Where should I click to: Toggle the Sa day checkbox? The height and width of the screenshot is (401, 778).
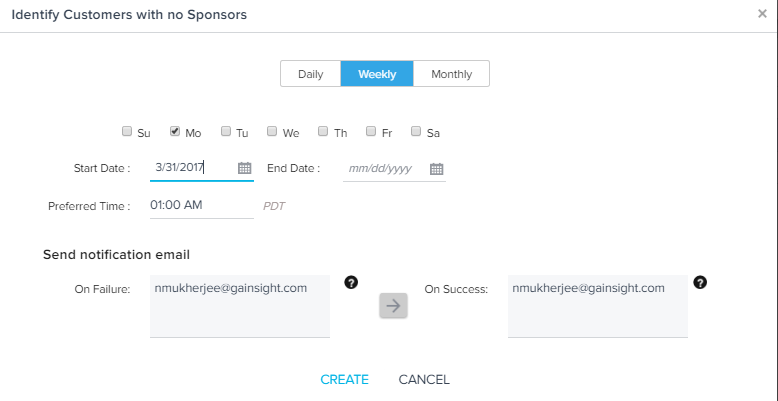pyautogui.click(x=416, y=131)
